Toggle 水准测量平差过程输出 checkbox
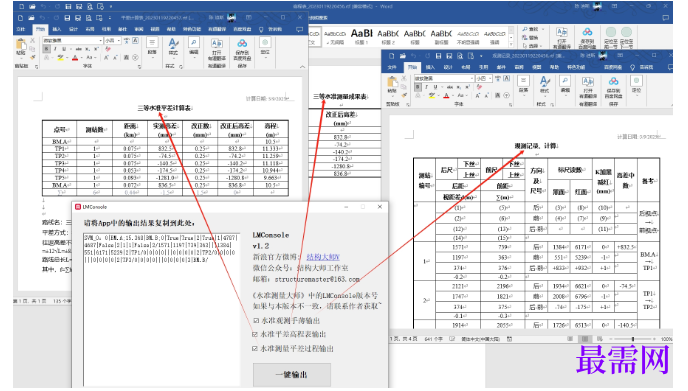The height and width of the screenshot is (391, 688). (255, 348)
